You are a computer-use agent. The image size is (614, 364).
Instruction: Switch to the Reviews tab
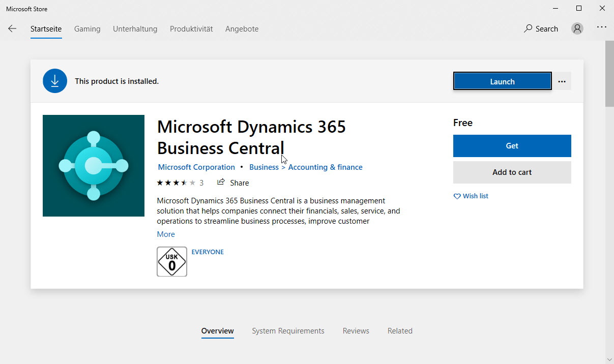[x=356, y=330]
